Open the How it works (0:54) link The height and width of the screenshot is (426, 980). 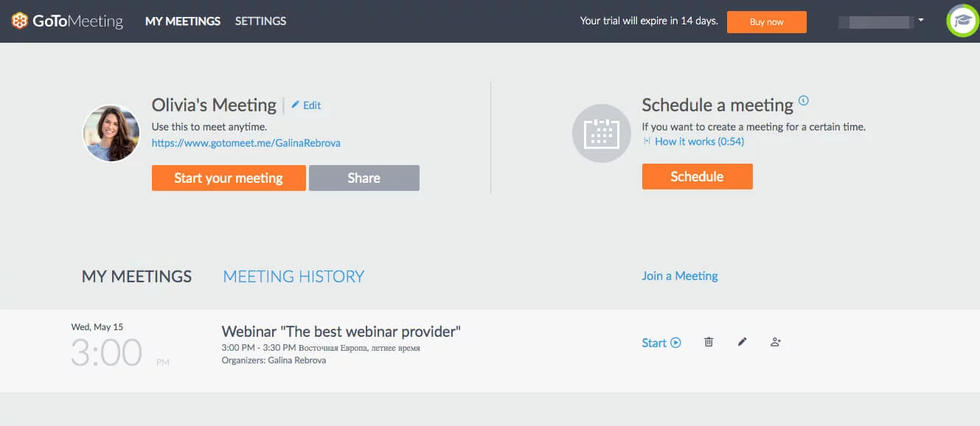[700, 142]
